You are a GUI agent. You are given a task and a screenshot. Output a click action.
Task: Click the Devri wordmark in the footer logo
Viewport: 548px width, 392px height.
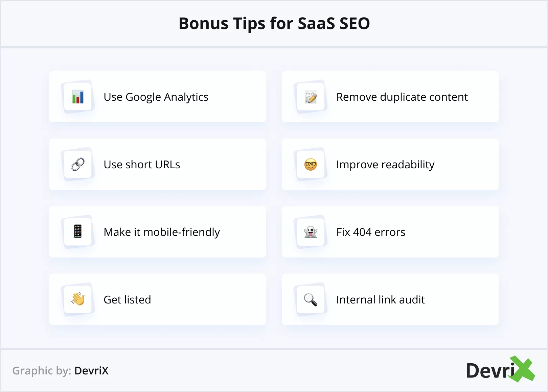(x=490, y=371)
